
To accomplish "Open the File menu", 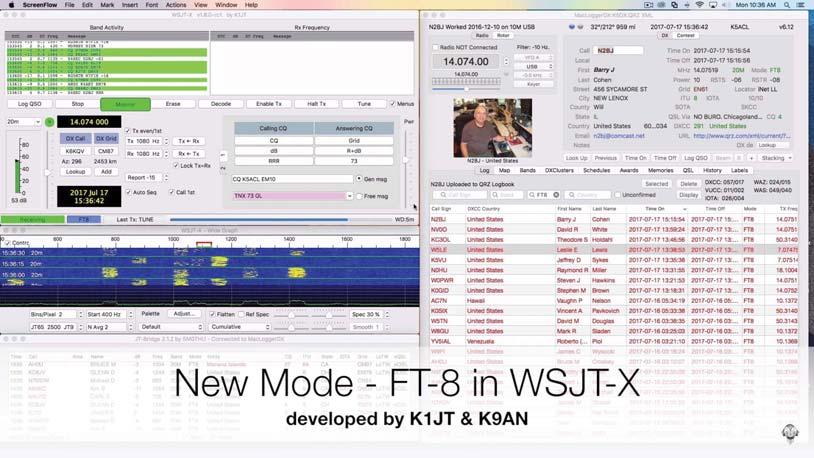I will coord(70,5).
